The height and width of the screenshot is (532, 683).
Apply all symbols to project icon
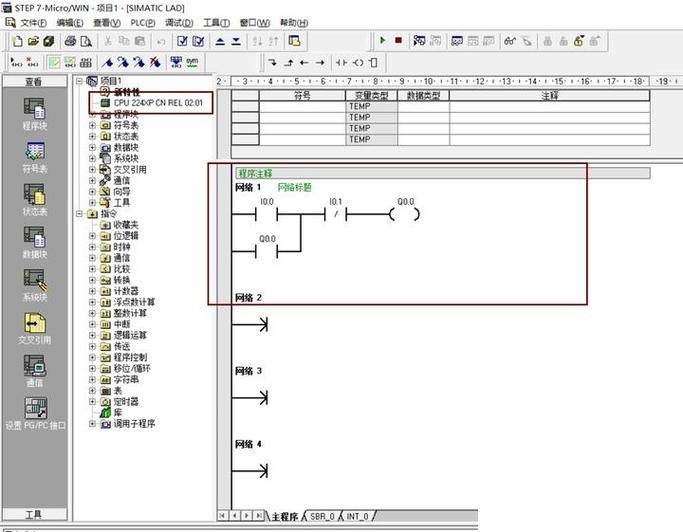click(176, 63)
